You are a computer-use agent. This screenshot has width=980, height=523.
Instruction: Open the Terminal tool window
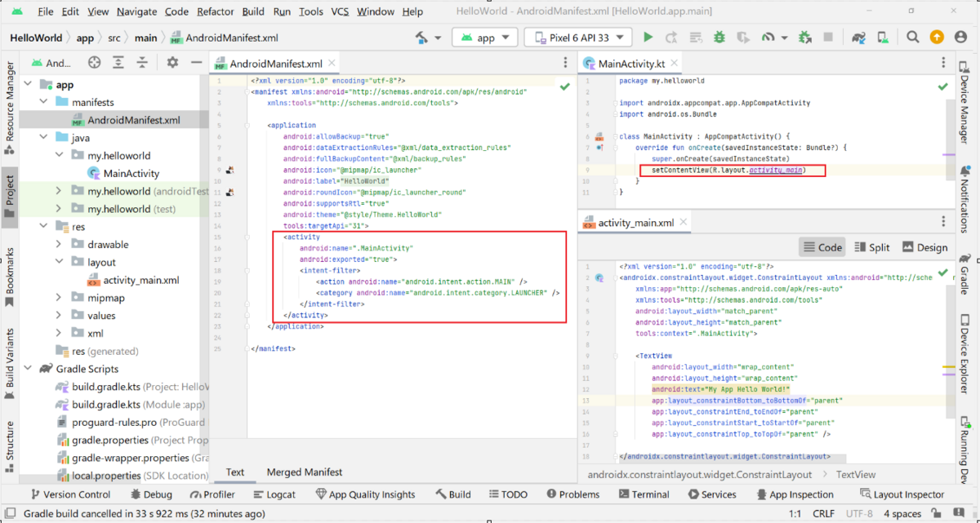click(643, 494)
